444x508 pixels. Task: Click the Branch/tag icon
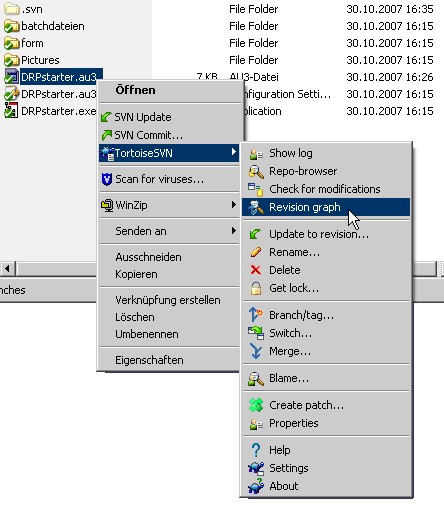pos(256,315)
